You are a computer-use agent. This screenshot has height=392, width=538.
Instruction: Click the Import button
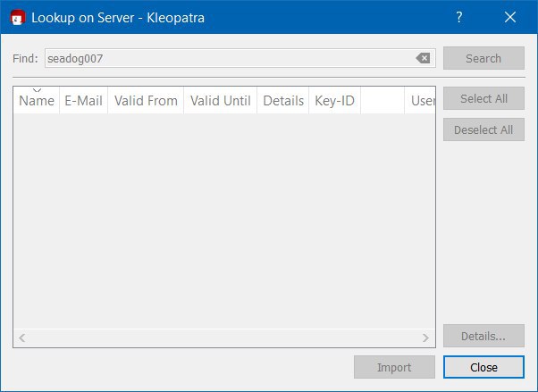coord(394,367)
